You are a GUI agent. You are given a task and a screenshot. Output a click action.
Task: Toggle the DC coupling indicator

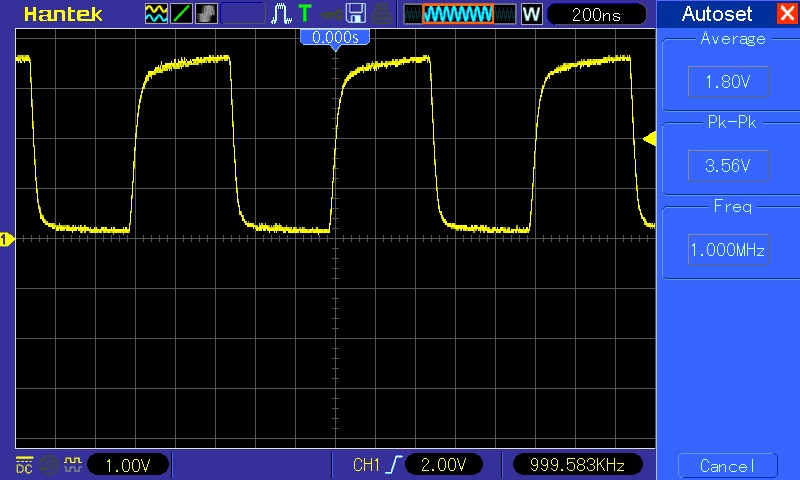click(24, 465)
